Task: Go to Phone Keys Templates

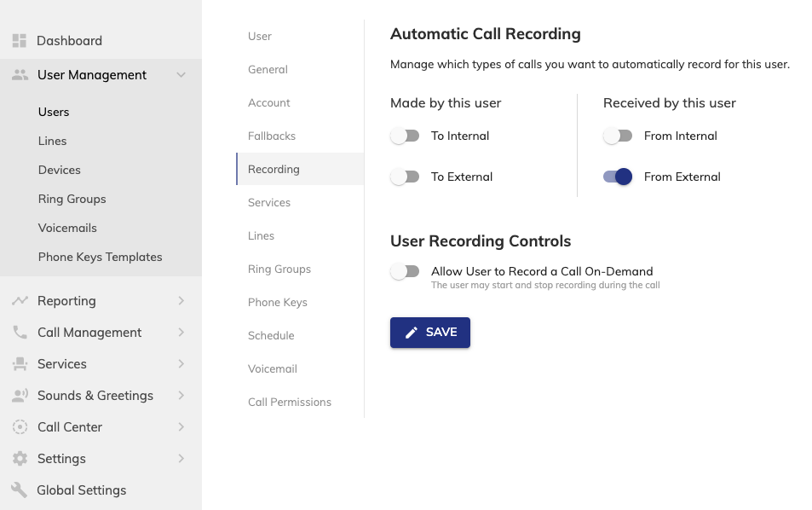Action: click(x=100, y=257)
